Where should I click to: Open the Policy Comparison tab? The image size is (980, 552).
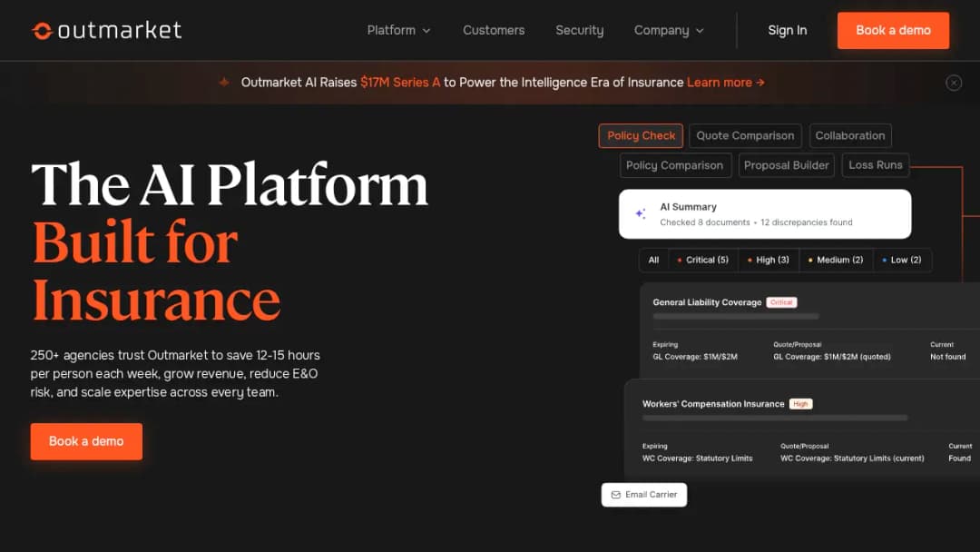[675, 165]
